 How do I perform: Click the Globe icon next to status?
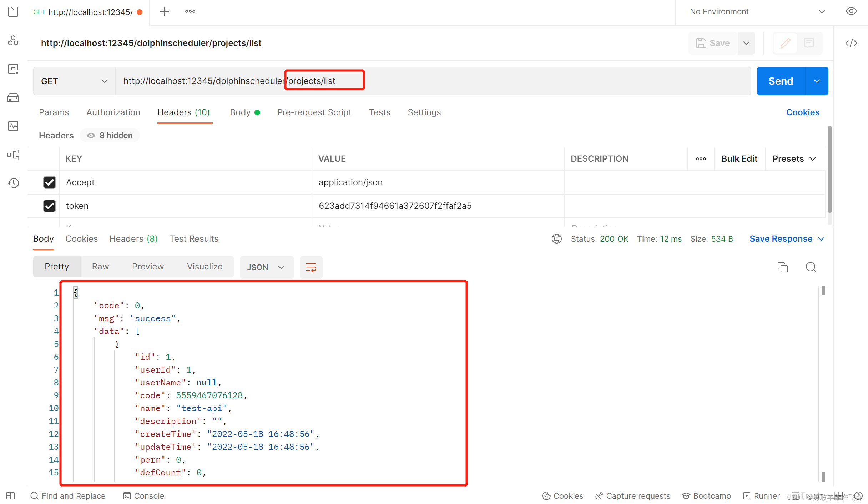557,239
